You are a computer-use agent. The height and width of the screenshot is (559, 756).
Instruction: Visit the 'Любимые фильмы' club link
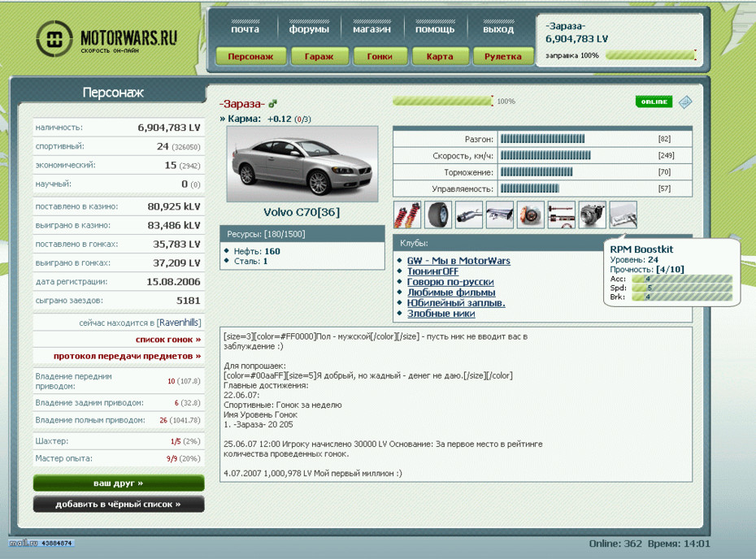[x=451, y=292]
